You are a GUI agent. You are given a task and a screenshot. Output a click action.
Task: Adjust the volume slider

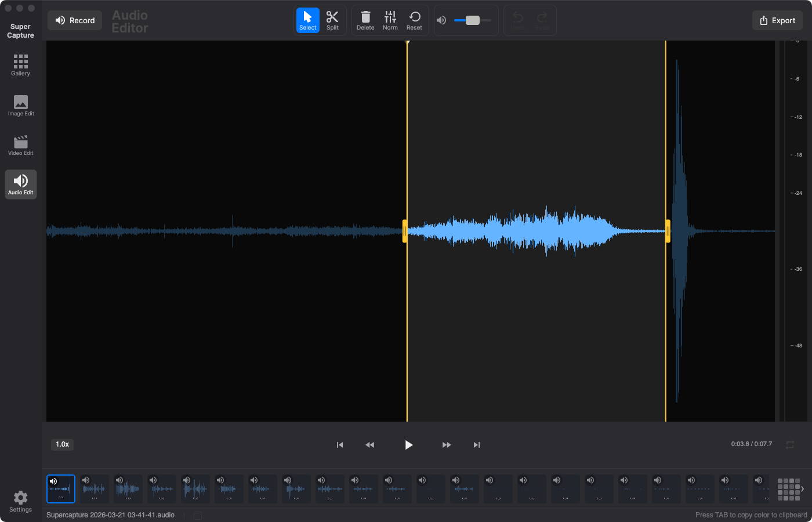click(x=471, y=20)
